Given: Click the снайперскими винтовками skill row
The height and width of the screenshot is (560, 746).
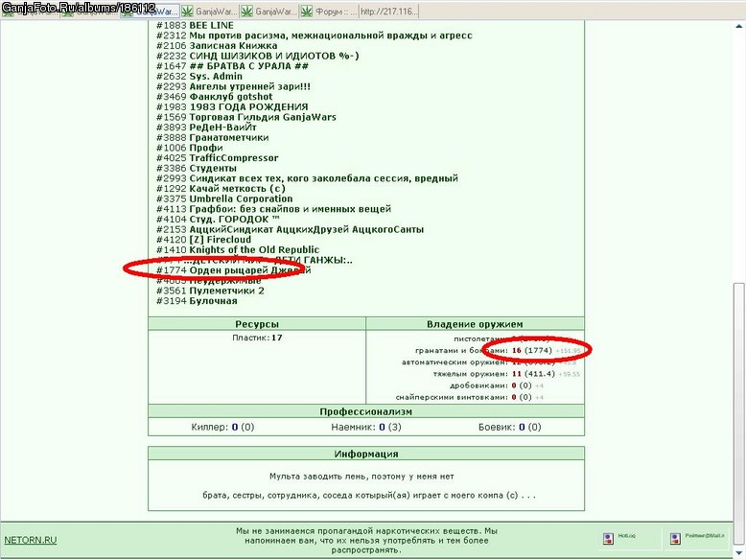Looking at the screenshot, I should coord(470,397).
